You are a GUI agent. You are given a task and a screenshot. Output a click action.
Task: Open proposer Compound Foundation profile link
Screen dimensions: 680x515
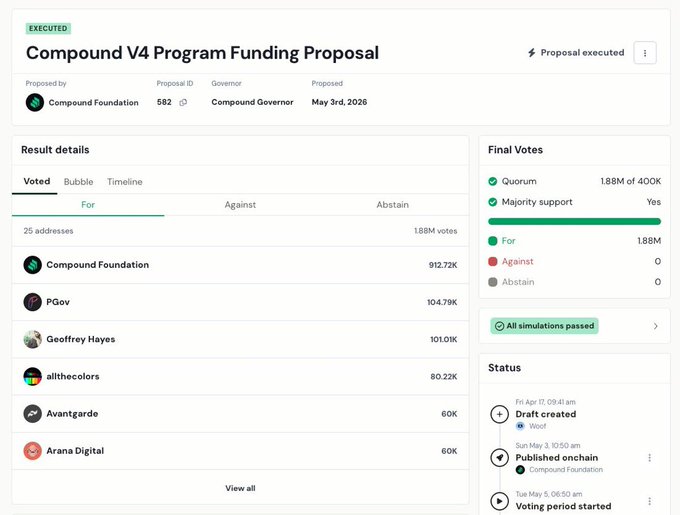pos(94,103)
